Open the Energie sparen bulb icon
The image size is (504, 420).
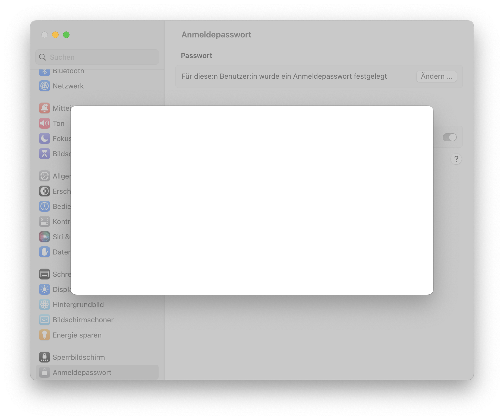45,335
